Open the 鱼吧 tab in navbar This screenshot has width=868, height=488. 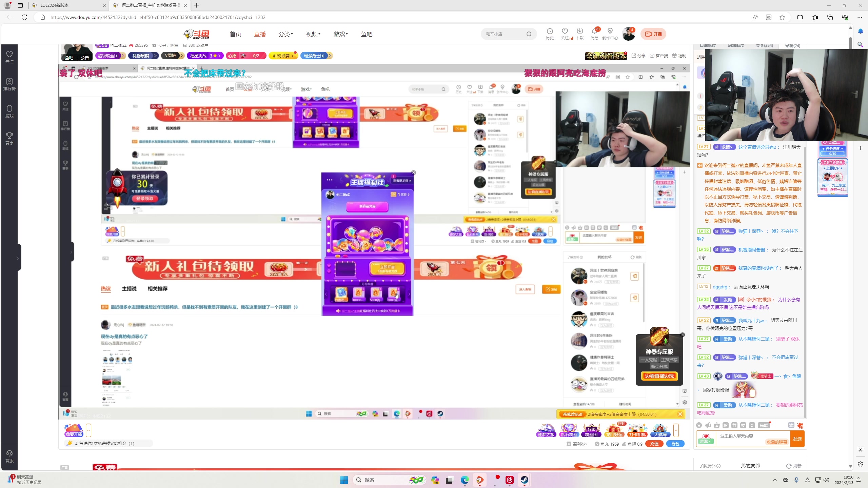[367, 34]
